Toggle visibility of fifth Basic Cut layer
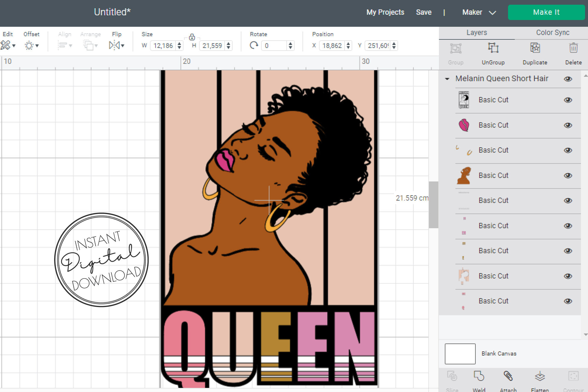This screenshot has width=588, height=392. click(x=568, y=201)
